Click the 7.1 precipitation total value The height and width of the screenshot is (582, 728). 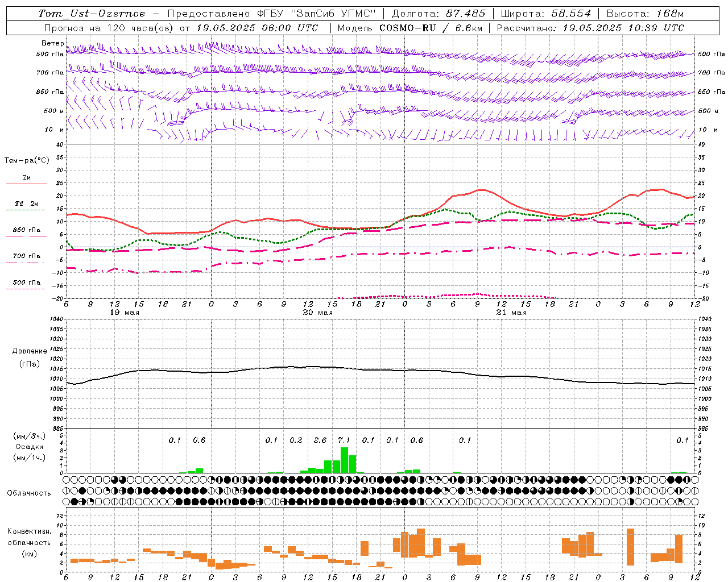coord(344,440)
